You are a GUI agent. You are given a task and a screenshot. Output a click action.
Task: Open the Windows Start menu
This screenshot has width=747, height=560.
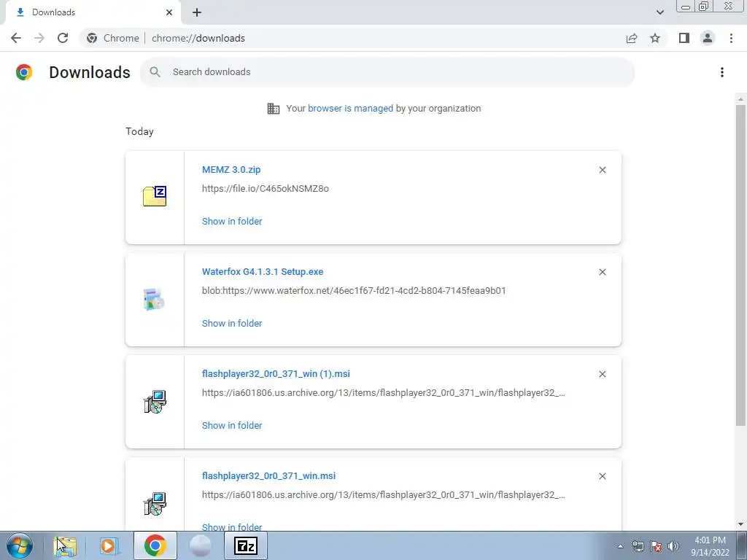click(x=19, y=545)
